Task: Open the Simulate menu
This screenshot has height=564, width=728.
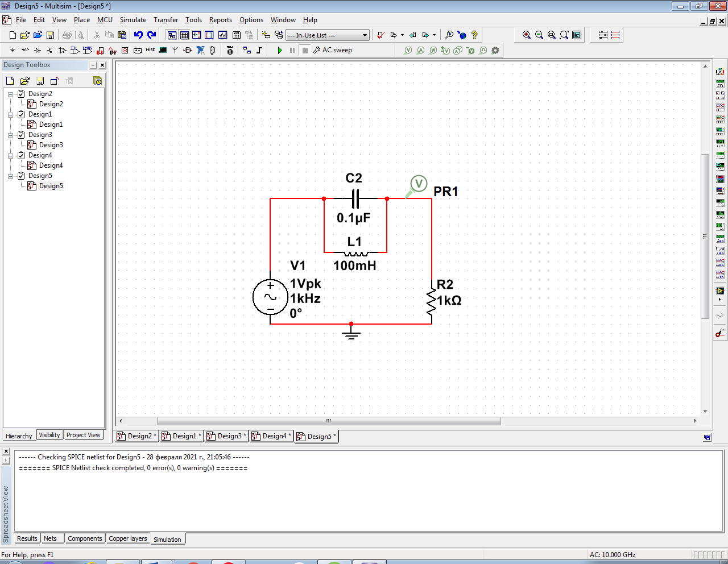Action: [133, 20]
